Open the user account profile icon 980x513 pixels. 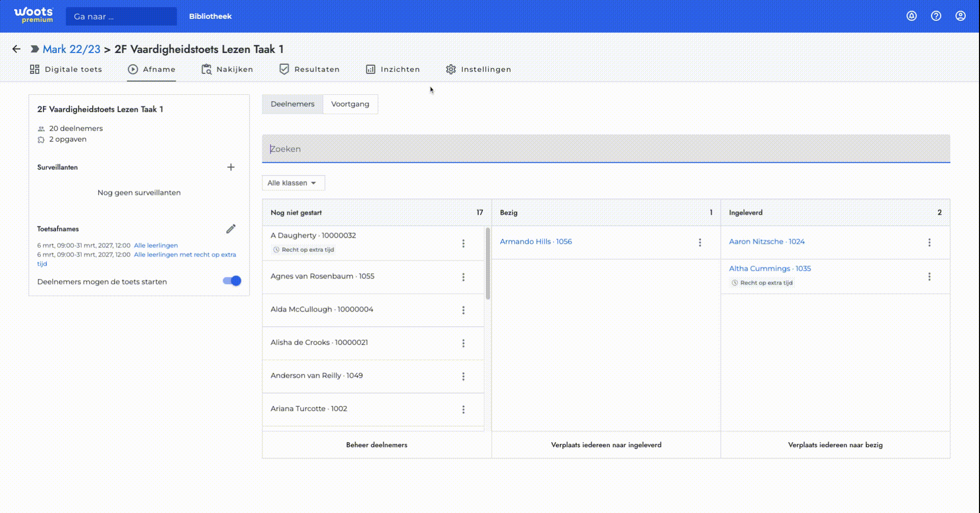point(961,16)
